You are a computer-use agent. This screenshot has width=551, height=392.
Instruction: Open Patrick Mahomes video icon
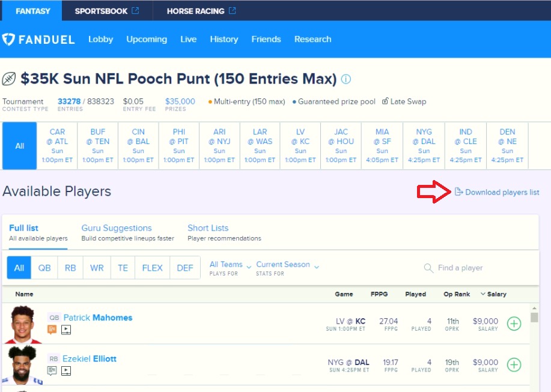(66, 330)
